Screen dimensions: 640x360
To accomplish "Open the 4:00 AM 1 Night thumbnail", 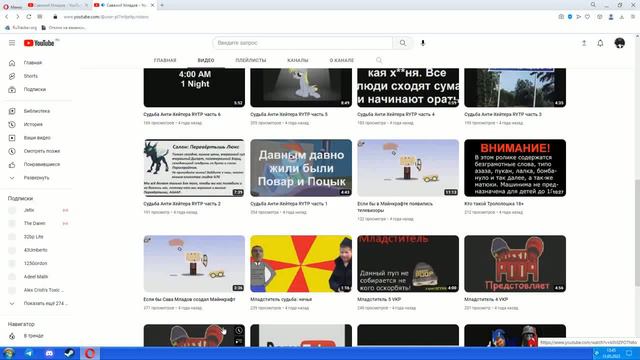I will (x=194, y=88).
